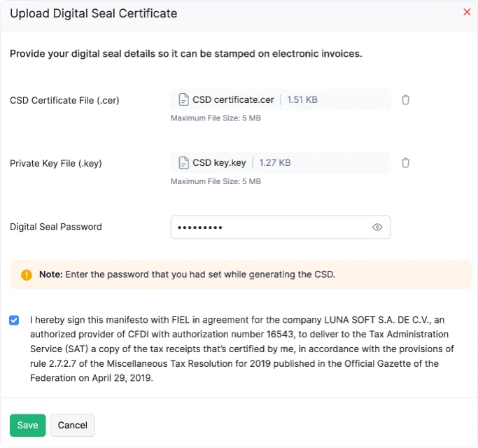Click the 'Provide your digital seal details' heading
Screen dimensions: 478x448
(186, 54)
